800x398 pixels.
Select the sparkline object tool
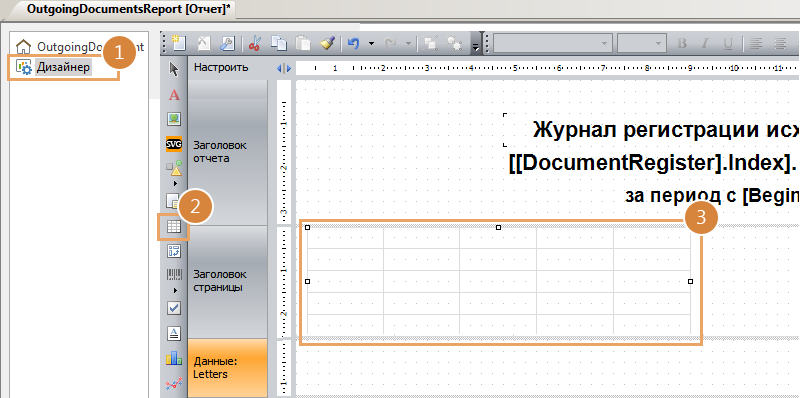pyautogui.click(x=174, y=384)
